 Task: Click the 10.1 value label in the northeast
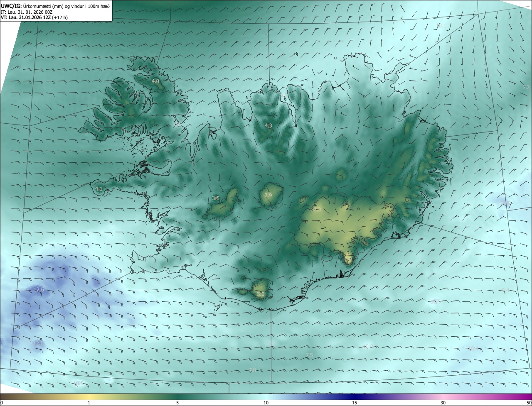click(x=441, y=26)
